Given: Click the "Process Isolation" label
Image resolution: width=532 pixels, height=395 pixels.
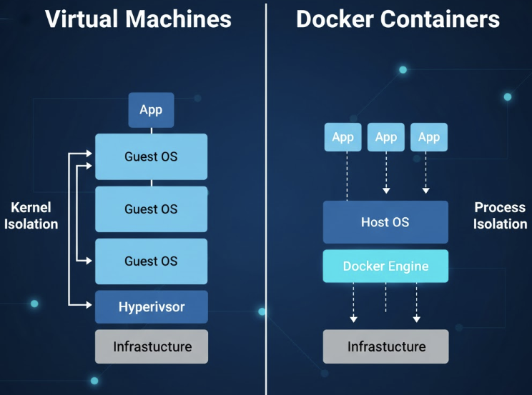Looking at the screenshot, I should point(500,216).
